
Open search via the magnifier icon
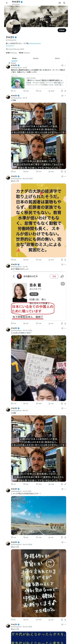point(64,3)
